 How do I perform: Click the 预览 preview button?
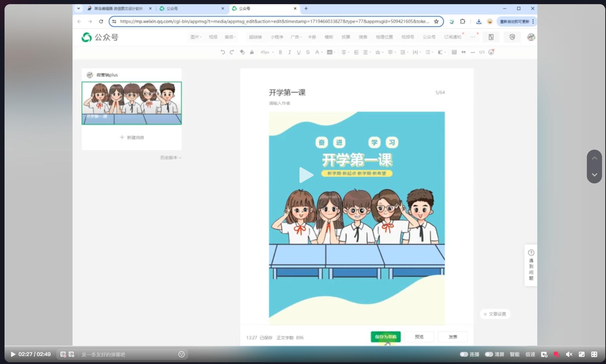pyautogui.click(x=419, y=337)
